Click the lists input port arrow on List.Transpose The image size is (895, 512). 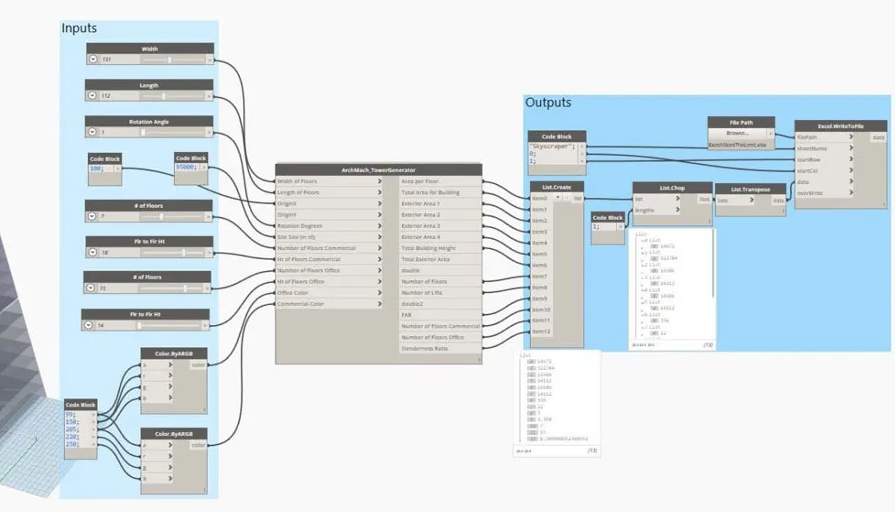752,200
